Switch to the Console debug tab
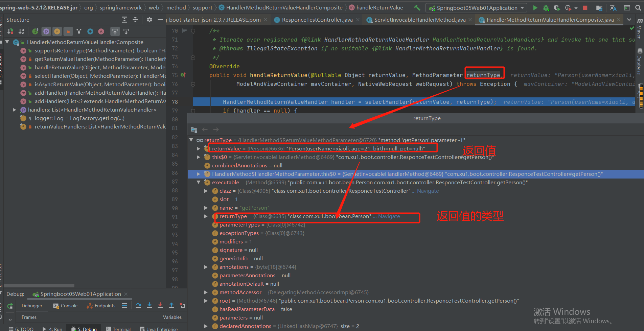Screen dimensions: 644x331 pos(65,306)
